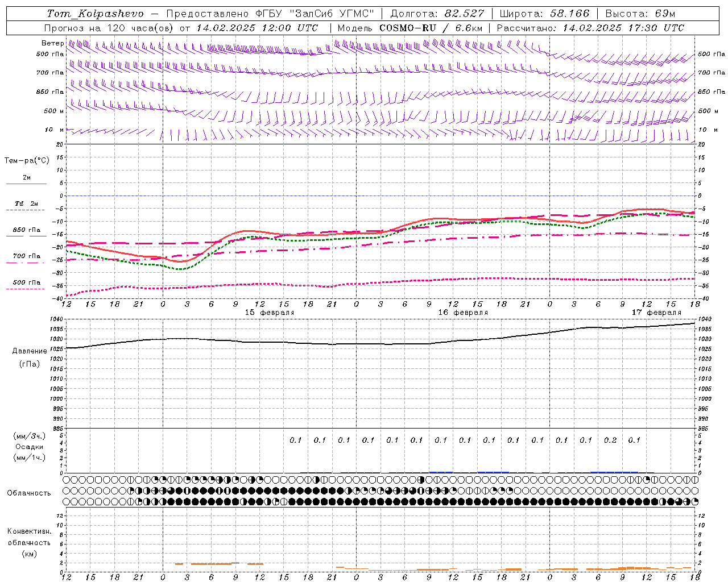Click the "16 февраля" date label
This screenshot has height=582, width=728.
(463, 313)
